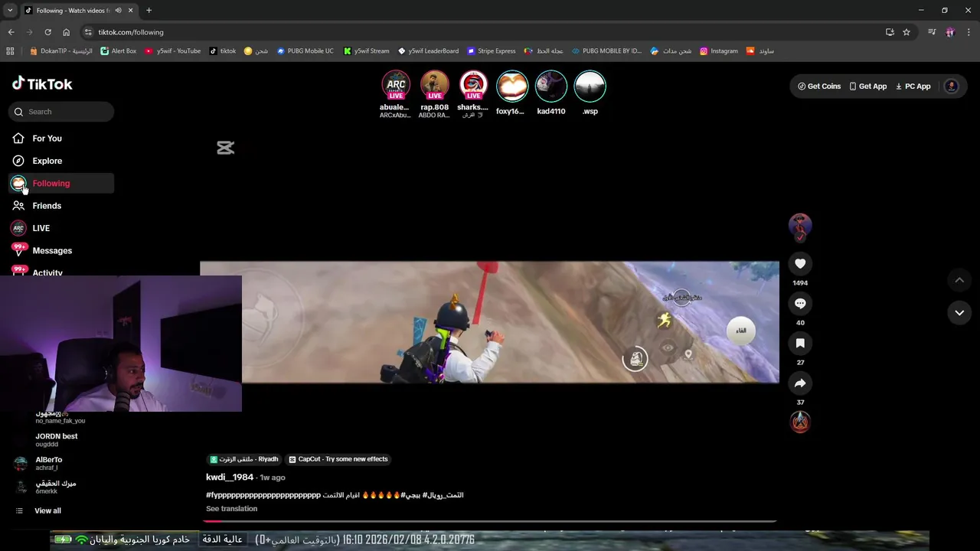Open the Riyadh location tag

coord(244,459)
